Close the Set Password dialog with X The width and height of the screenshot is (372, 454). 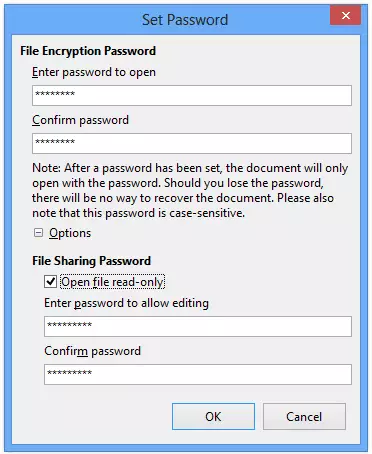pos(346,15)
